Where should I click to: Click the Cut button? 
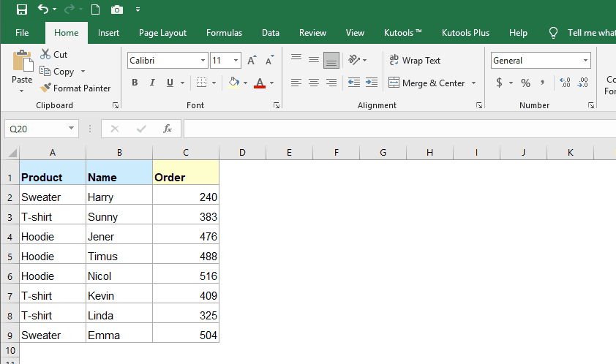54,54
